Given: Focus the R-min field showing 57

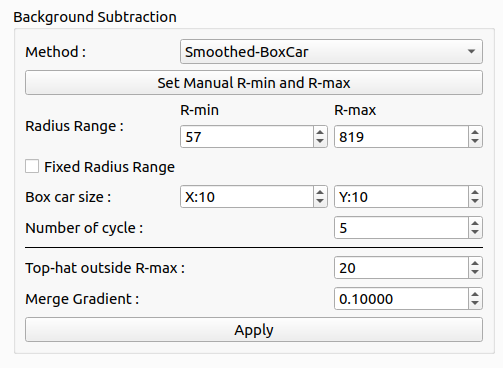Looking at the screenshot, I should (247, 137).
